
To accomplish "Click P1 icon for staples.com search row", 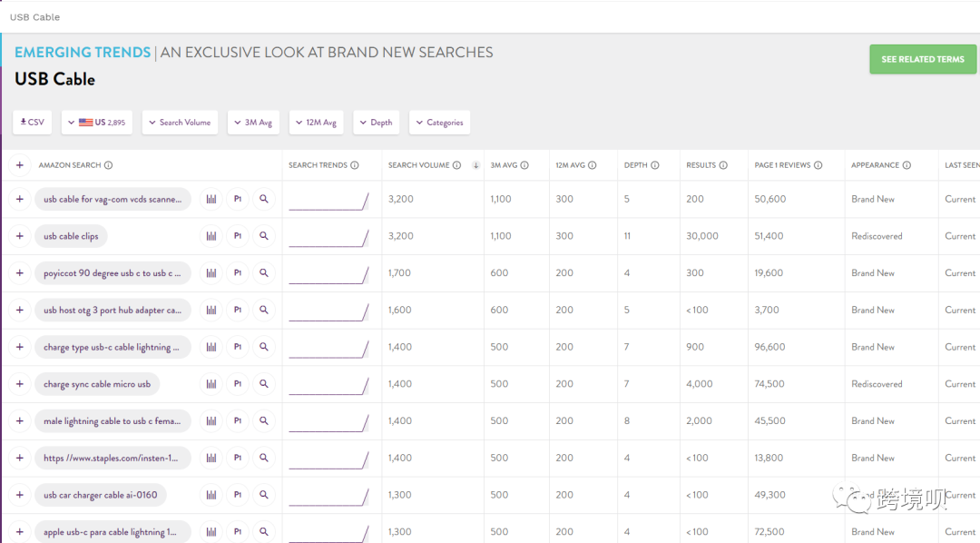I will click(x=238, y=458).
